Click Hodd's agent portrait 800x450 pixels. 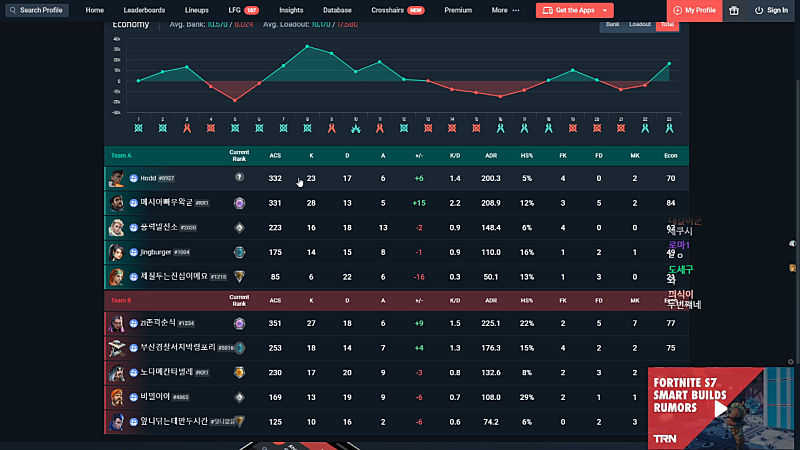[x=116, y=178]
